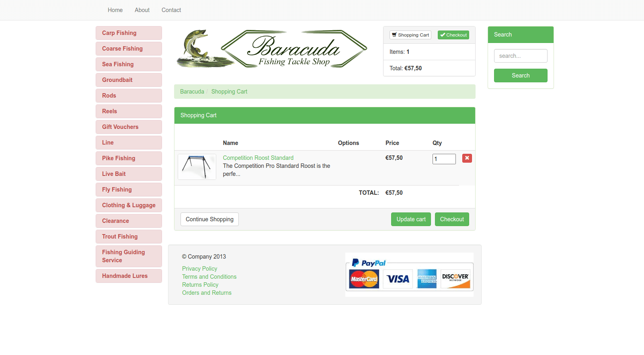
Task: Click the Baracuda Fishing Tackle Shop logo
Action: (x=272, y=49)
